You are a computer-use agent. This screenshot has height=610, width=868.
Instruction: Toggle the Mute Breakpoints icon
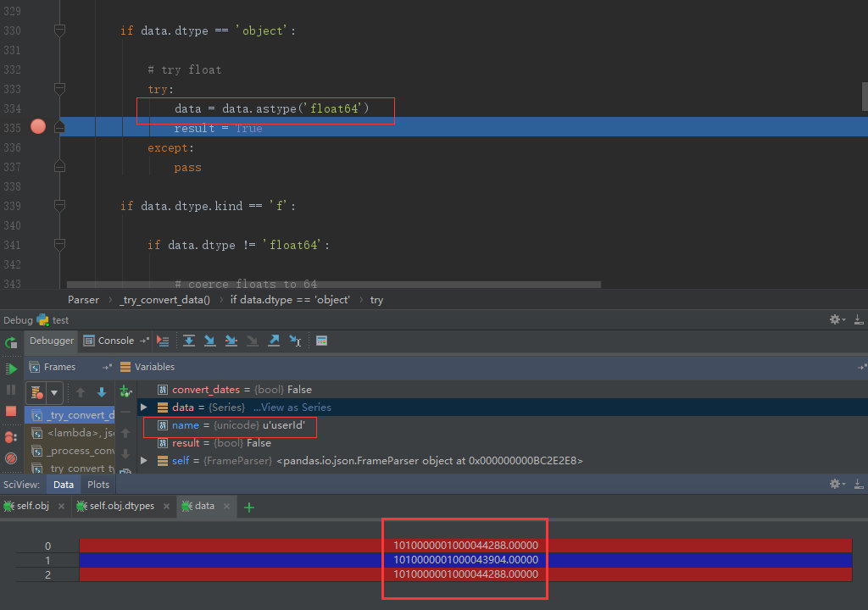click(11, 458)
